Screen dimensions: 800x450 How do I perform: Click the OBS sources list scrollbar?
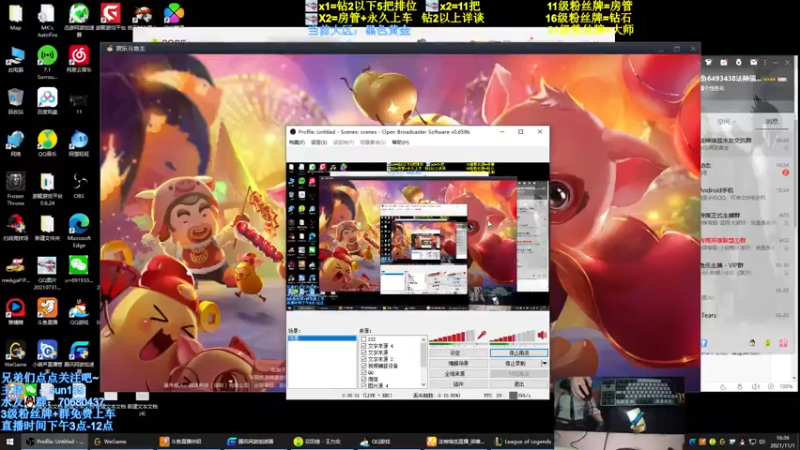point(423,361)
